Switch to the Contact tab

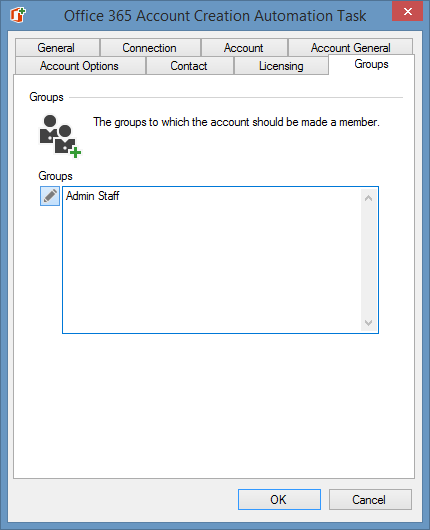pos(189,66)
